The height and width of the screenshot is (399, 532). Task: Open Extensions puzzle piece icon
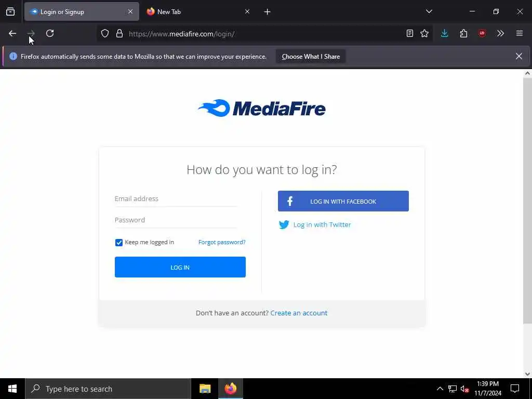click(463, 33)
